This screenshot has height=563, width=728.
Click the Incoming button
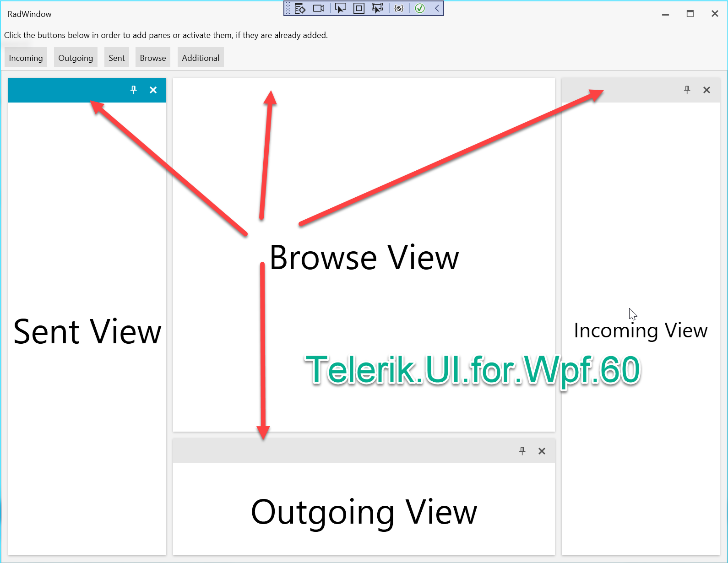tap(26, 58)
